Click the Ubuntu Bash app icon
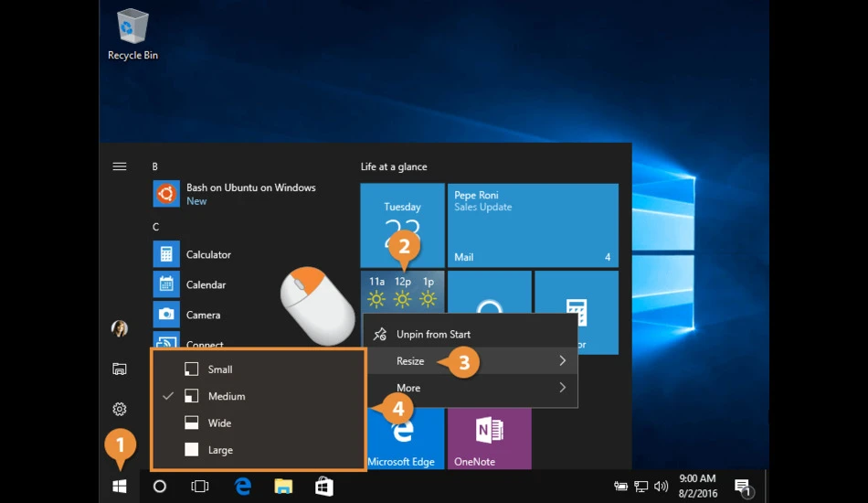The image size is (868, 503). pyautogui.click(x=166, y=194)
